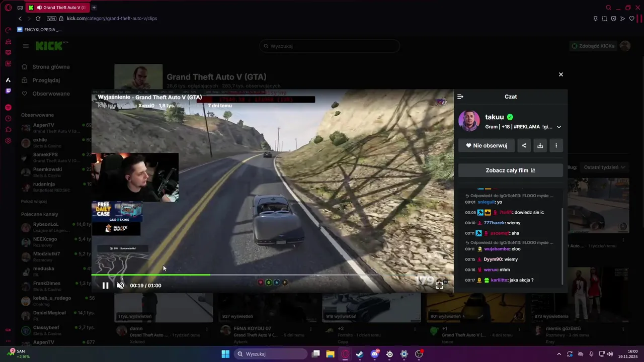The height and width of the screenshot is (362, 644).
Task: Toggle ad blocker shield icon
Action: (x=613, y=19)
